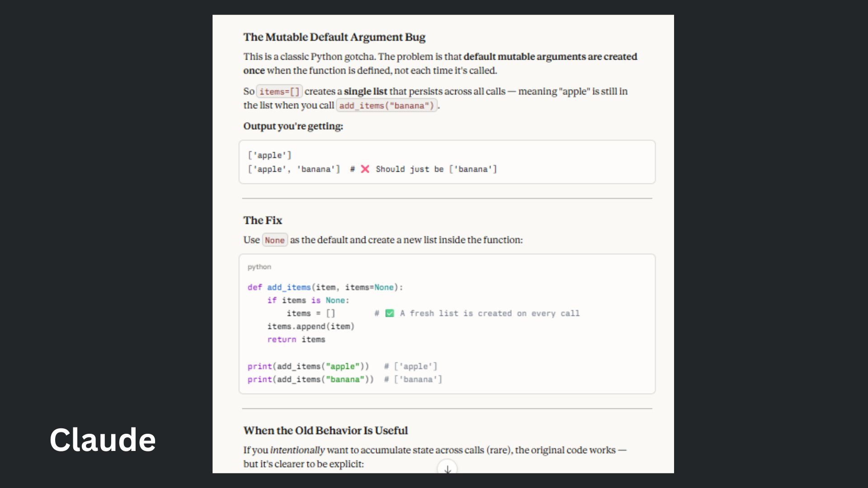Click the scroll-to-bottom arrow button
The image size is (868, 488).
click(x=447, y=469)
